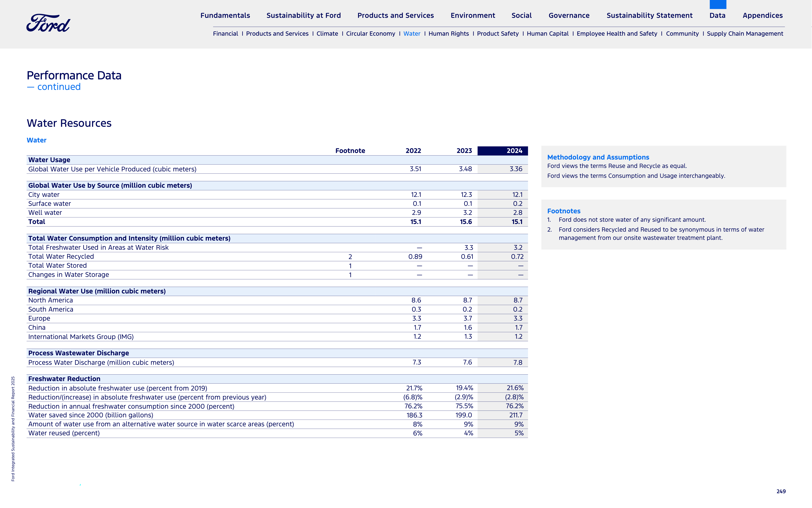Open the Environment section
812x508 pixels.
coord(473,15)
